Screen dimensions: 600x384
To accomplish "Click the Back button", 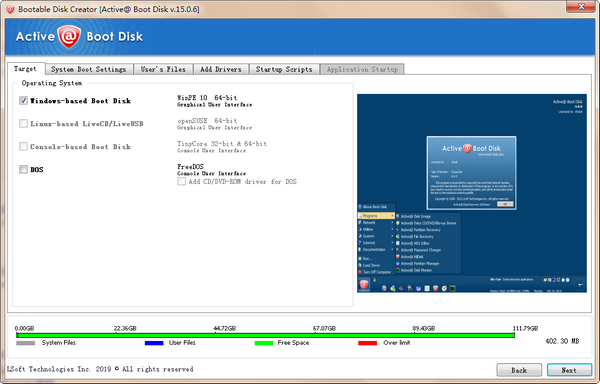I will (519, 370).
